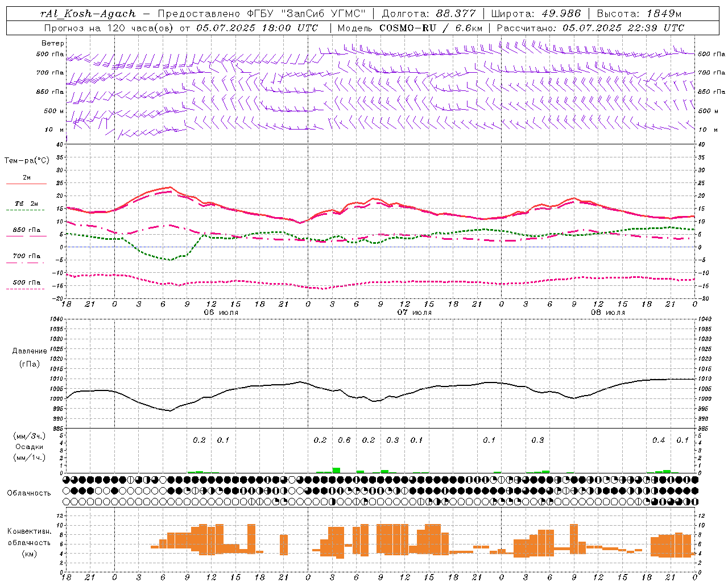
Task: Click the 0.6 precipitation value
Action: pyautogui.click(x=344, y=440)
